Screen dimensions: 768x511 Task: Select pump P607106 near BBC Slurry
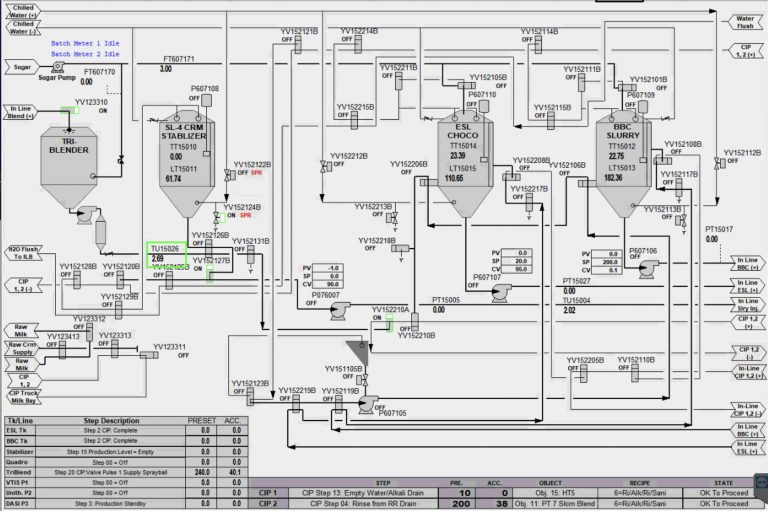click(648, 269)
